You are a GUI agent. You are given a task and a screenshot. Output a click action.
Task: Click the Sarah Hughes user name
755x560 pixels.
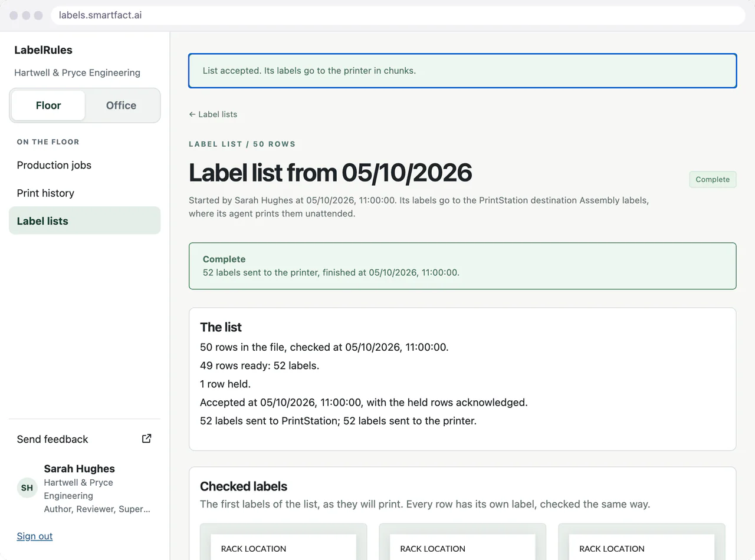click(80, 469)
